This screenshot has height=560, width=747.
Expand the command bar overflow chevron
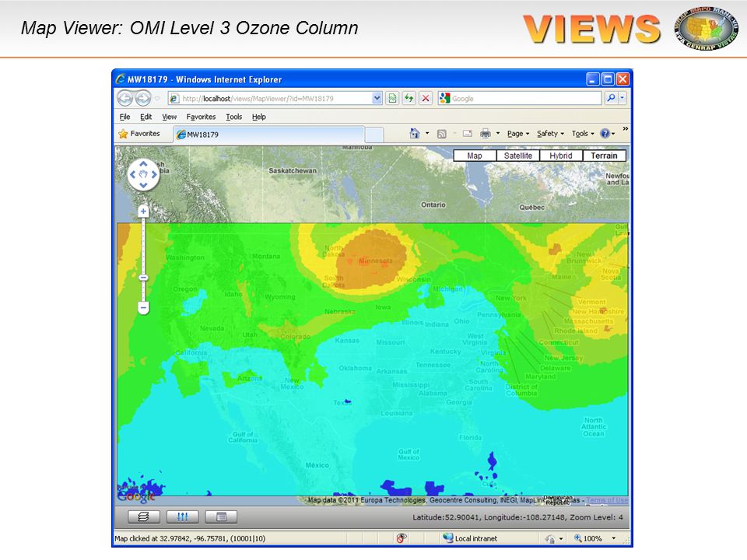pos(625,128)
